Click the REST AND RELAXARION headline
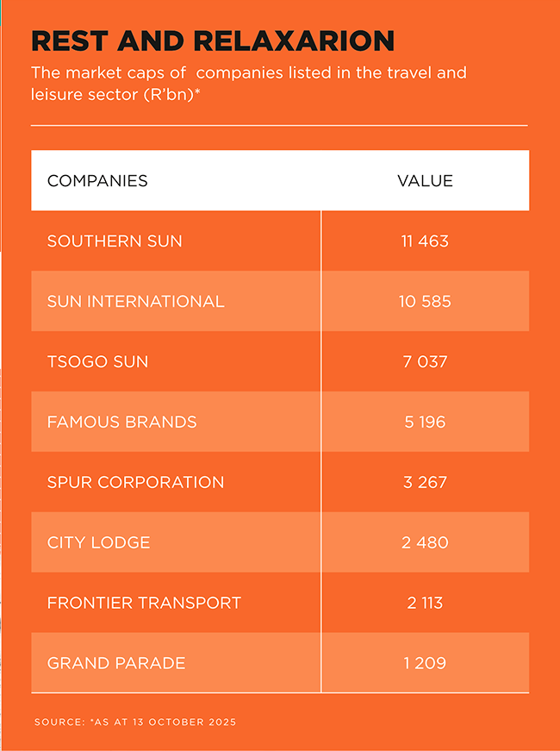 tap(212, 41)
